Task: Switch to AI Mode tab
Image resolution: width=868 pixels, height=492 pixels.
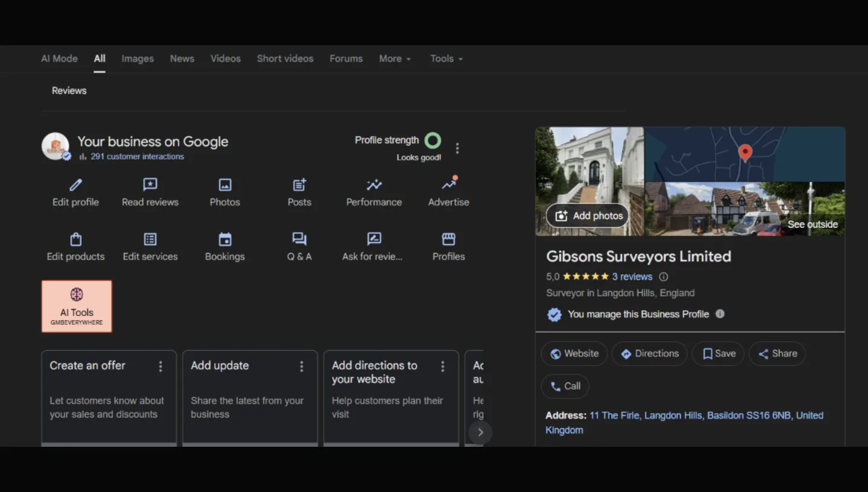Action: tap(59, 58)
